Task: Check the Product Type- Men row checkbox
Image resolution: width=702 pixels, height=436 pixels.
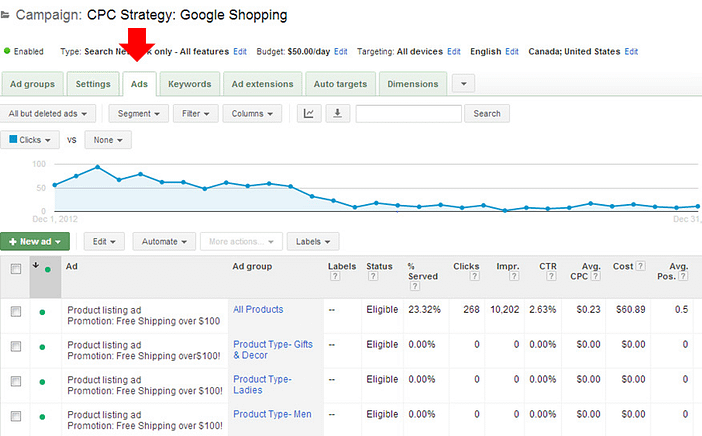Action: (16, 416)
